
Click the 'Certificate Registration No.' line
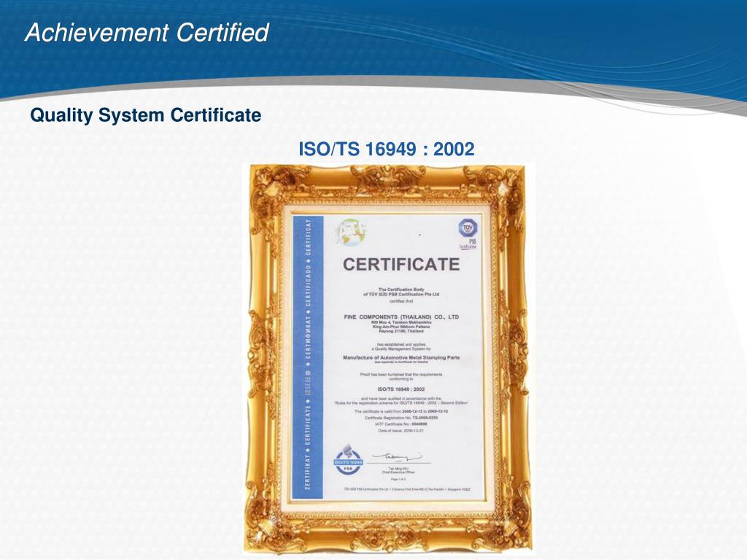(x=401, y=418)
